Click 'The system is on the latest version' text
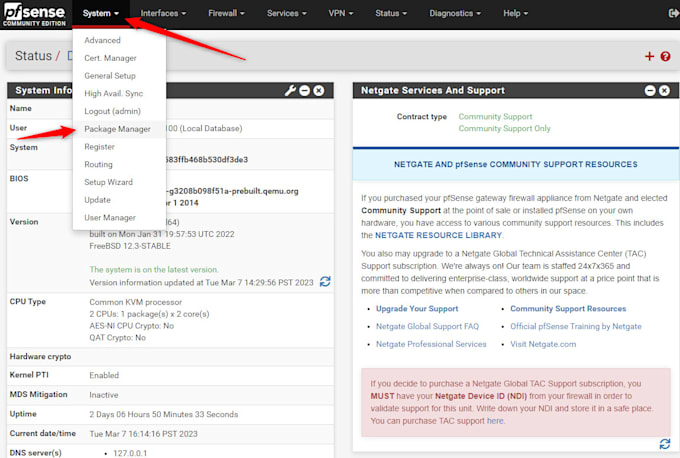Image resolution: width=680 pixels, height=458 pixels. pyautogui.click(x=154, y=270)
